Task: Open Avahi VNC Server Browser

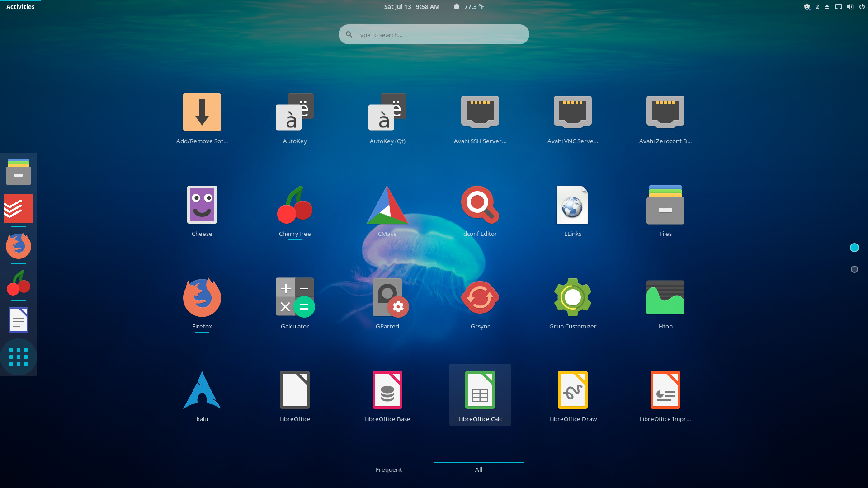Action: [x=573, y=118]
